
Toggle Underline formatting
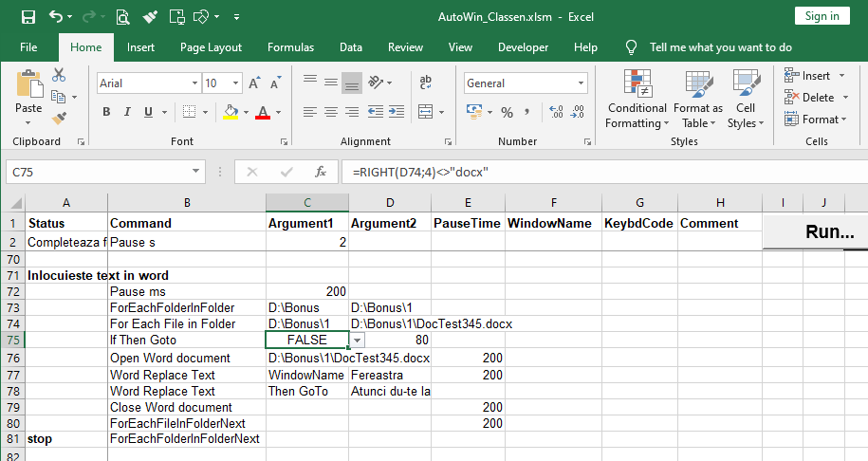coord(148,112)
